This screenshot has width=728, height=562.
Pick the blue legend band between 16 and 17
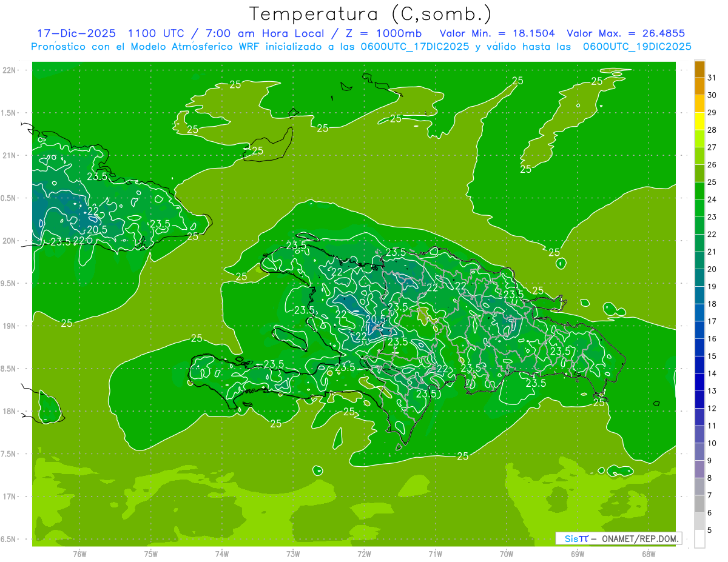click(x=699, y=330)
